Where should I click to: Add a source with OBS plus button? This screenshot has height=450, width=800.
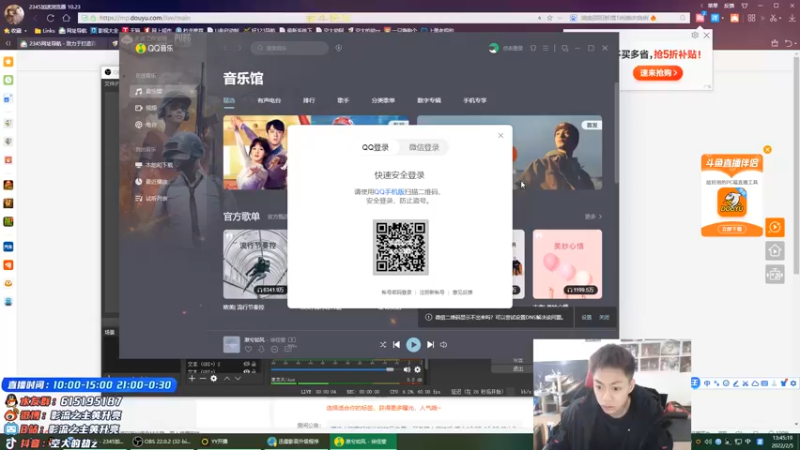[192, 379]
